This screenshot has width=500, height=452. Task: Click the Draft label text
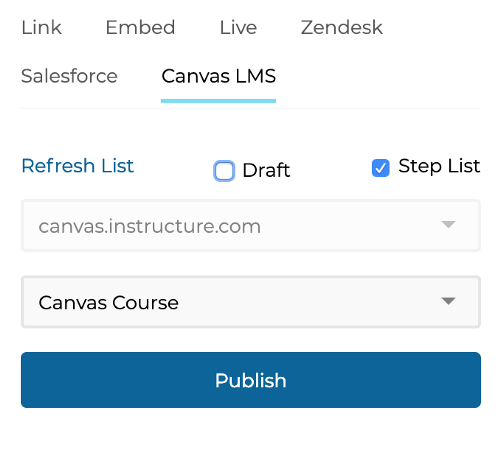[x=266, y=170]
